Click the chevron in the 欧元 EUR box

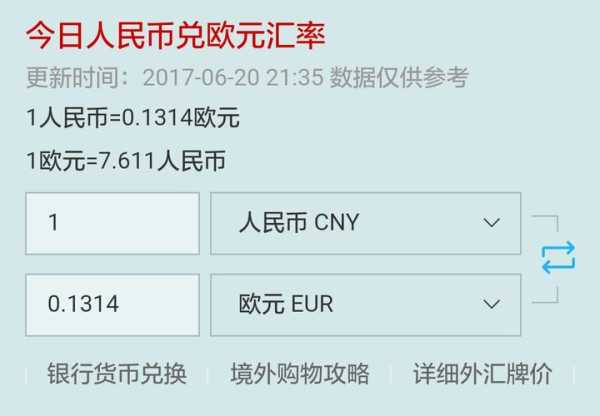click(x=492, y=304)
